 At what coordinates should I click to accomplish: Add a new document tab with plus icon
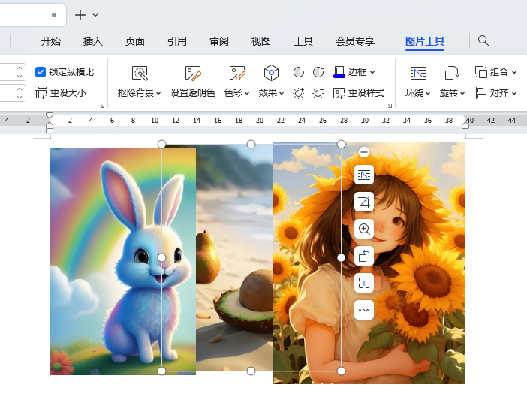(x=80, y=15)
